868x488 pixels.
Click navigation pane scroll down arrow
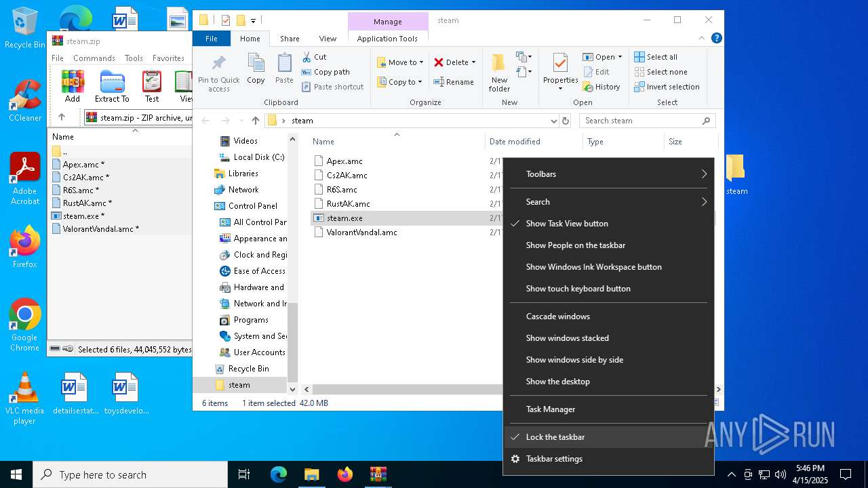(x=293, y=389)
